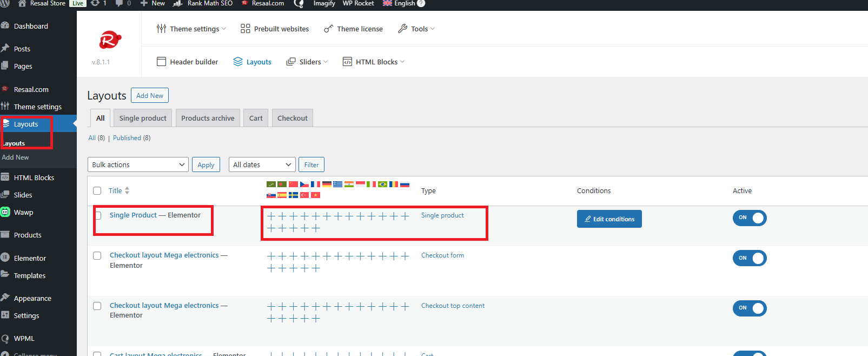Open Prebuilt websites in the theme toolbar
868x356 pixels.
[275, 29]
